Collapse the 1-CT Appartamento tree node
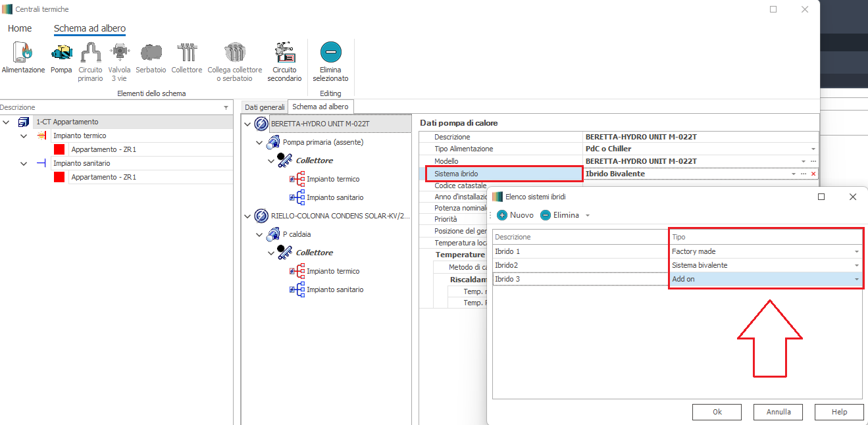 [x=7, y=122]
